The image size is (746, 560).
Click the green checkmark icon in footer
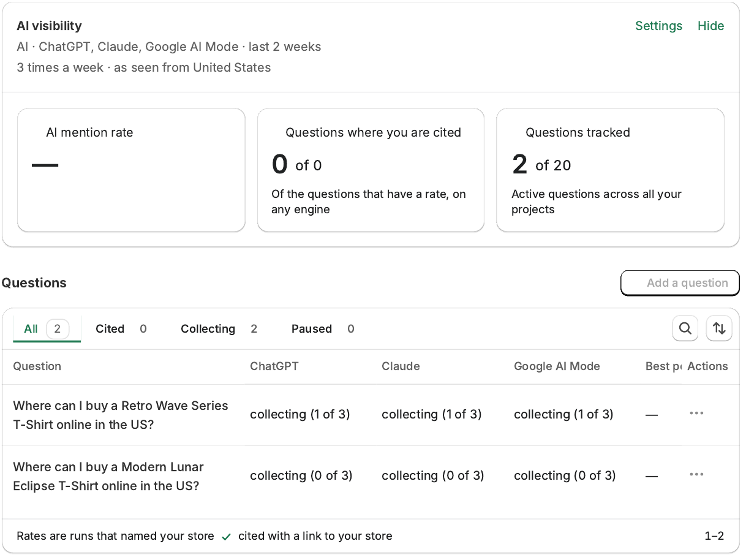coord(226,537)
